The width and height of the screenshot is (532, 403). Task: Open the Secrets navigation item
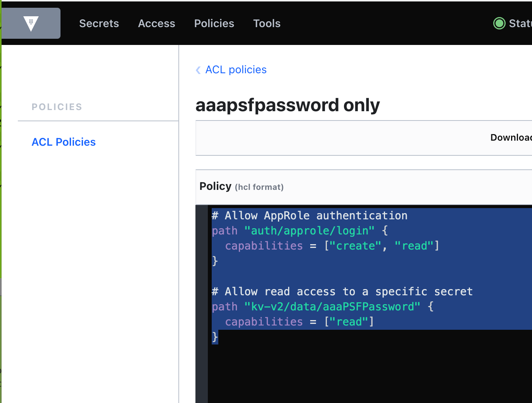[x=99, y=23]
